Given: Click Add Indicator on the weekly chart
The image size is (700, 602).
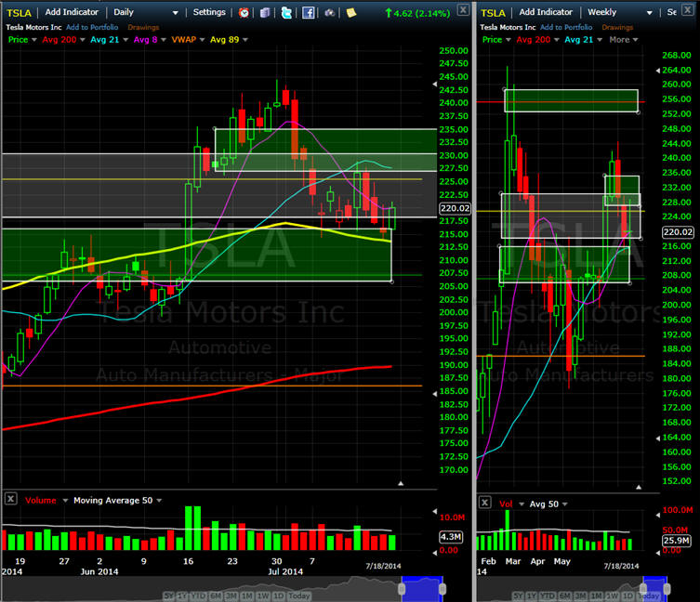Looking at the screenshot, I should pos(546,12).
